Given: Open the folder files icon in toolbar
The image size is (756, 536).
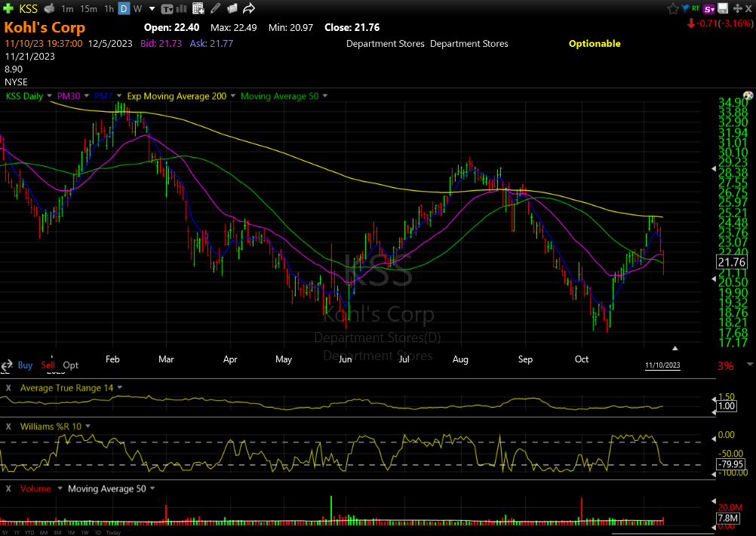Looking at the screenshot, I should (x=232, y=8).
